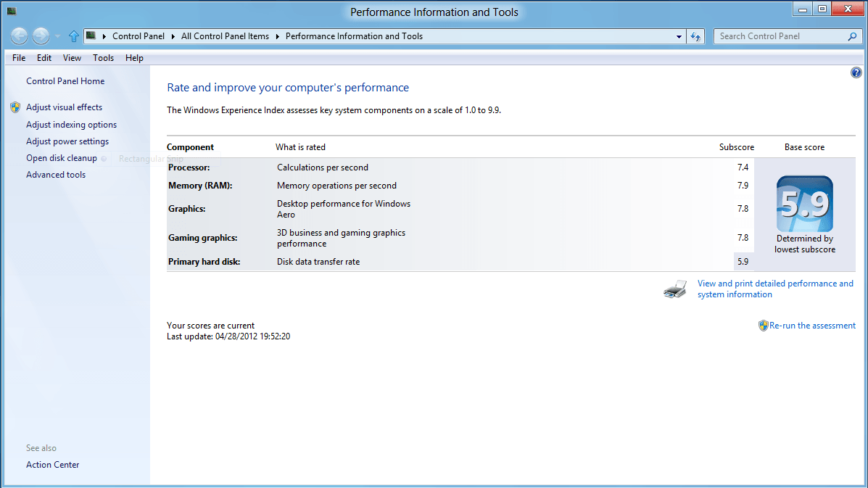The width and height of the screenshot is (868, 488).
Task: Click the All Control Panel Items breadcrumb
Action: pos(225,36)
